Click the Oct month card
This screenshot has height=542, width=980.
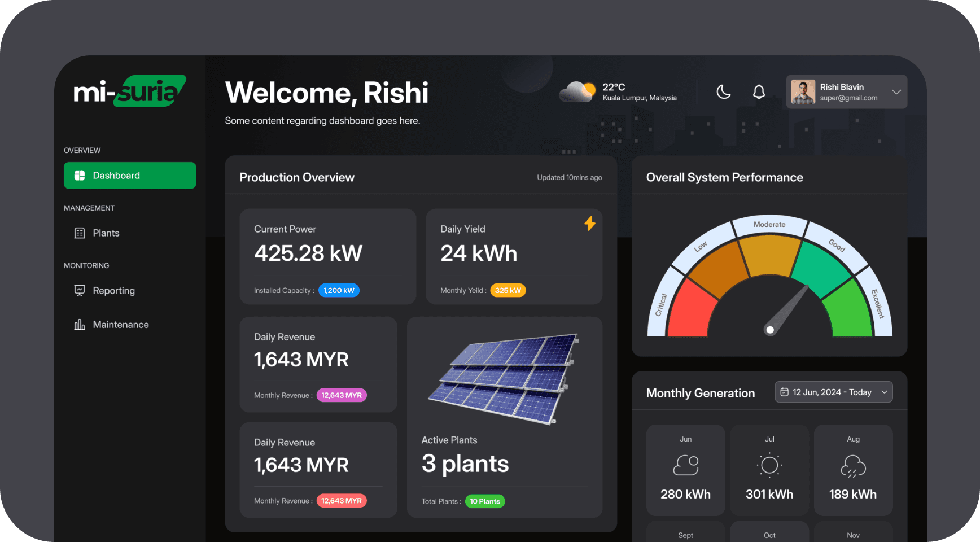[x=769, y=532]
